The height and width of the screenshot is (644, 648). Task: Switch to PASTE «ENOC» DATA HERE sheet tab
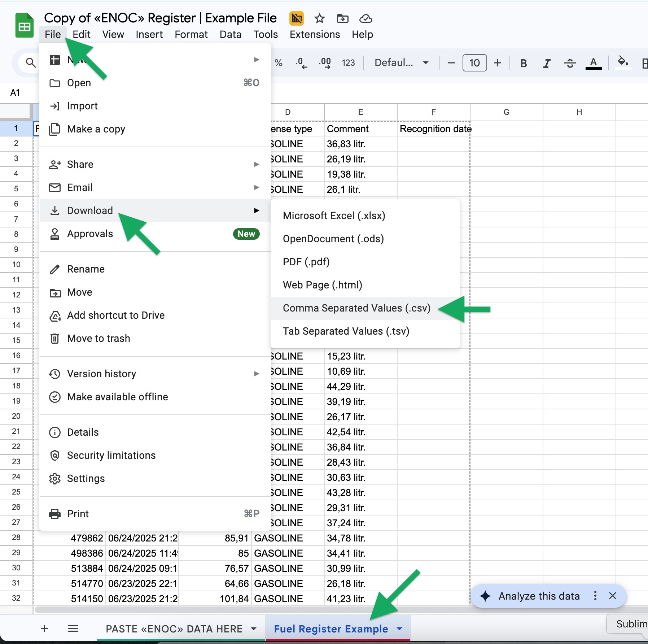coord(174,629)
